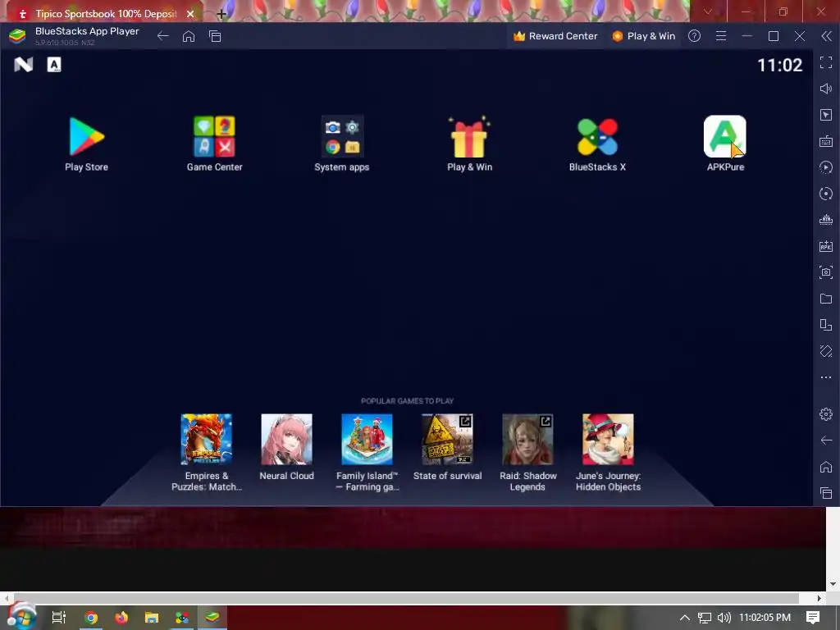Screen dimensions: 840x630
Task: Open June's Journey: Hidden Objects
Action: [608, 439]
